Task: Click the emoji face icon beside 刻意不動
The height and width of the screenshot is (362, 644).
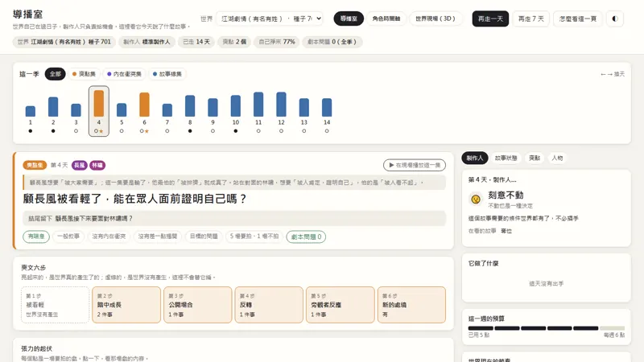Action: click(476, 199)
